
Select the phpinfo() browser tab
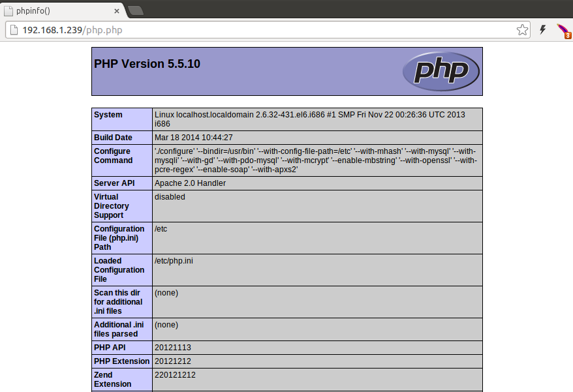[x=62, y=10]
